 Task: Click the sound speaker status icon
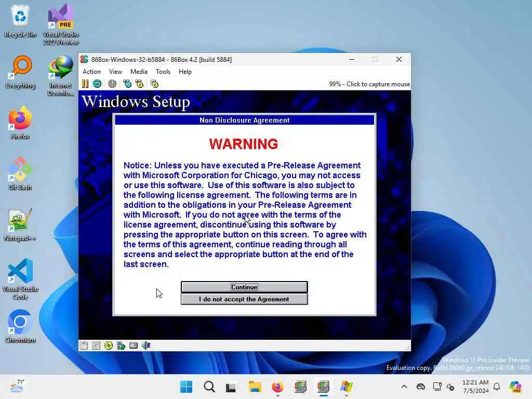(146, 345)
